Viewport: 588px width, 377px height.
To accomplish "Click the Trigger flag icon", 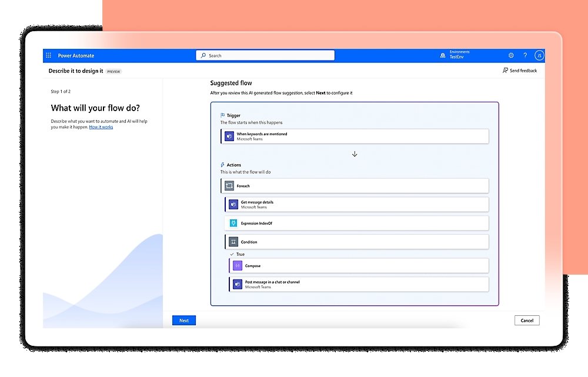I will pyautogui.click(x=222, y=115).
